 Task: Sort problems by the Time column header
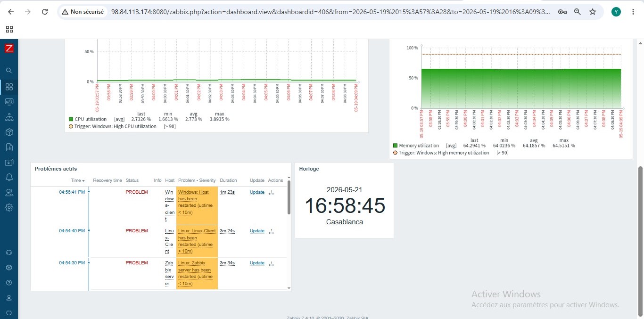point(78,180)
